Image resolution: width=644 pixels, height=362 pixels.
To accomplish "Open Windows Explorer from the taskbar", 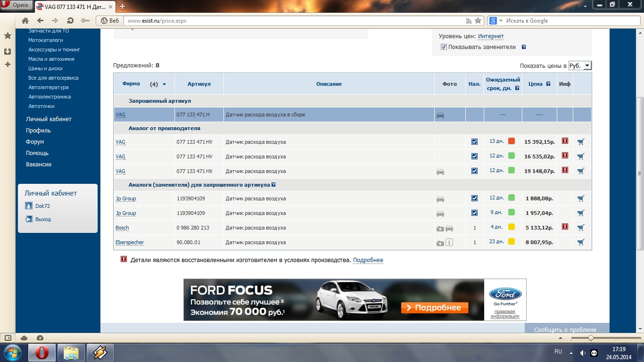I will 71,353.
